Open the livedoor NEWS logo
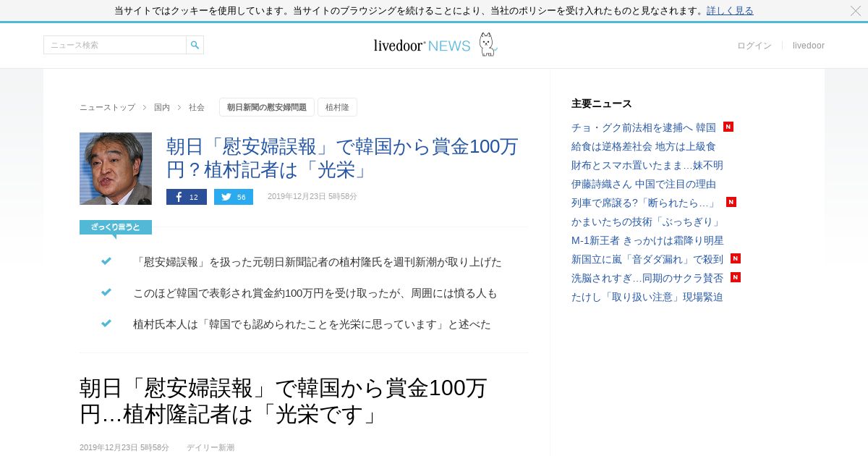 (435, 45)
